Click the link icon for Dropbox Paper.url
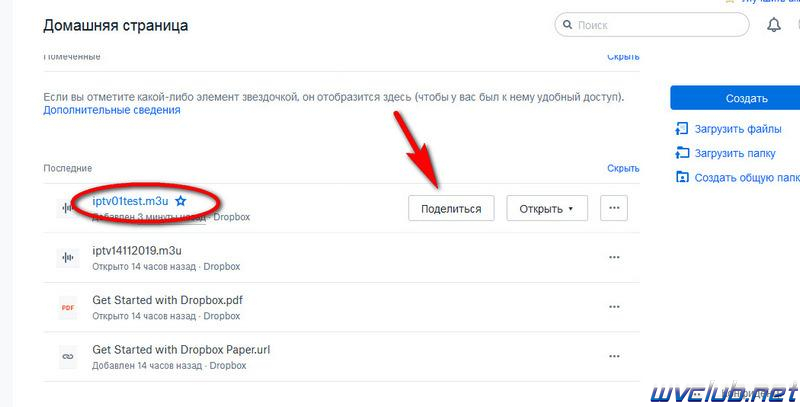The width and height of the screenshot is (800, 407). tap(67, 357)
